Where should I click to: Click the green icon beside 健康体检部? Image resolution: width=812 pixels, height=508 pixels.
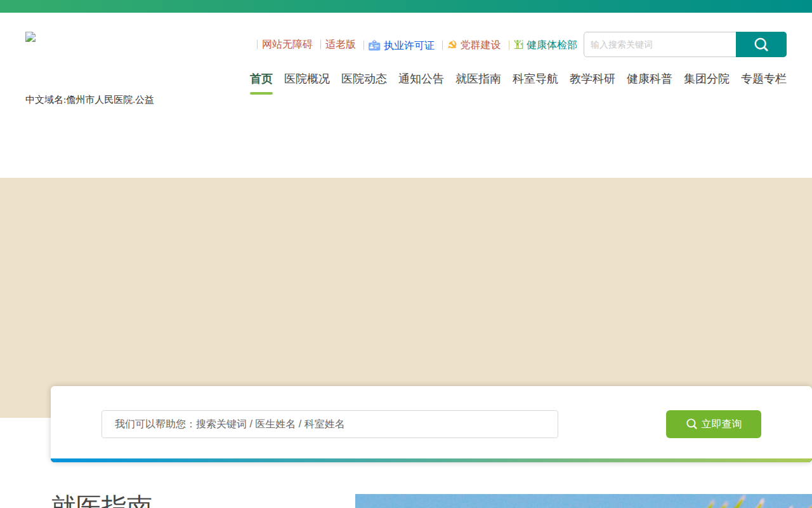pos(518,44)
